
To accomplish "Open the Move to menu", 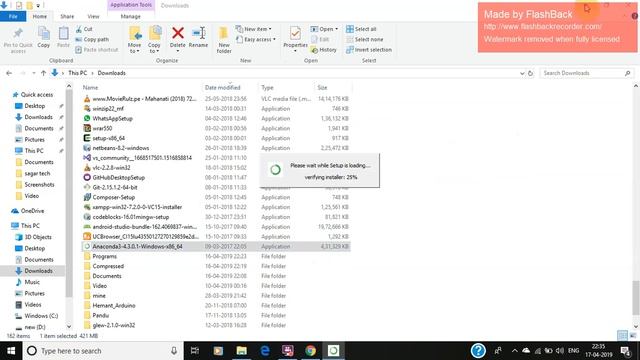I will (135, 40).
